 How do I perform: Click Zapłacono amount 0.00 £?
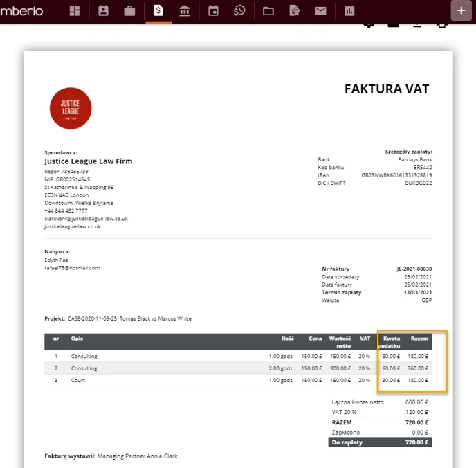tap(420, 433)
